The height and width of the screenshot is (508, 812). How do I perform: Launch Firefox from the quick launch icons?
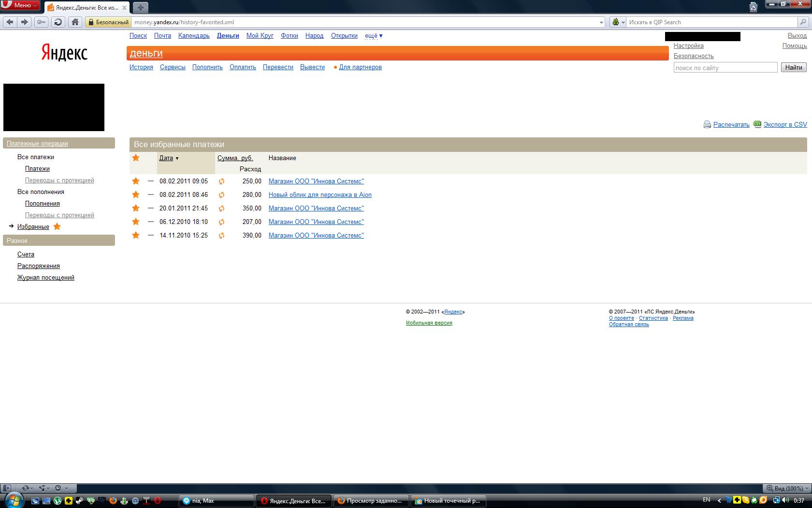pyautogui.click(x=113, y=501)
